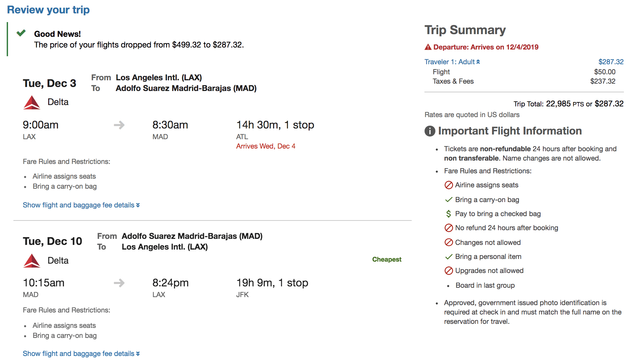This screenshot has height=362, width=644.
Task: Click the Review your trip heading
Action: [x=48, y=10]
